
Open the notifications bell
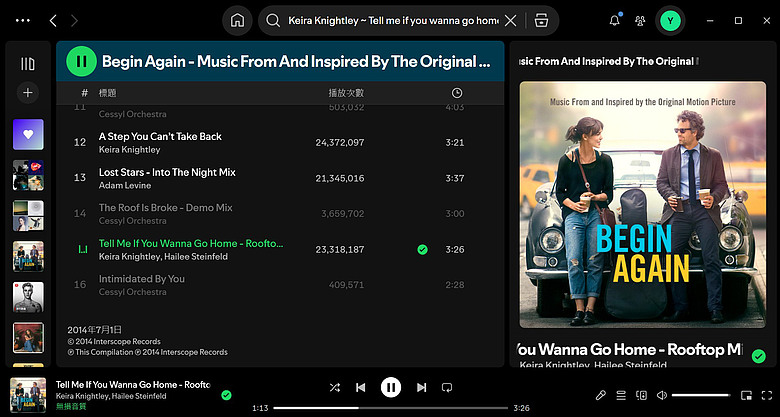tap(615, 20)
